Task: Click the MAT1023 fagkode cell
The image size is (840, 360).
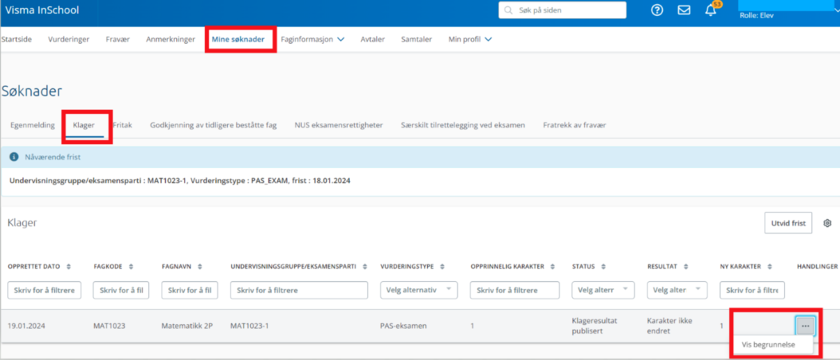Action: pyautogui.click(x=109, y=325)
